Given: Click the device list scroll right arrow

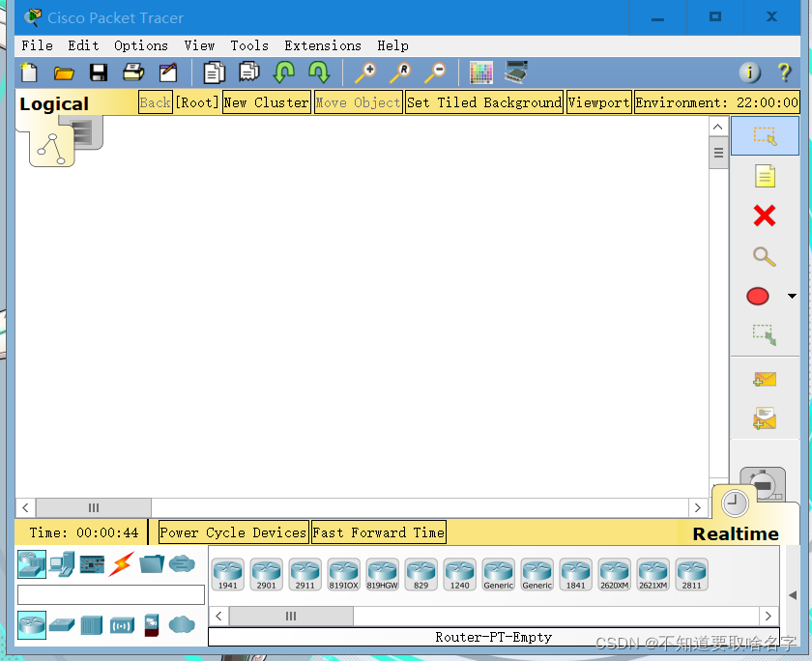Looking at the screenshot, I should pyautogui.click(x=768, y=616).
